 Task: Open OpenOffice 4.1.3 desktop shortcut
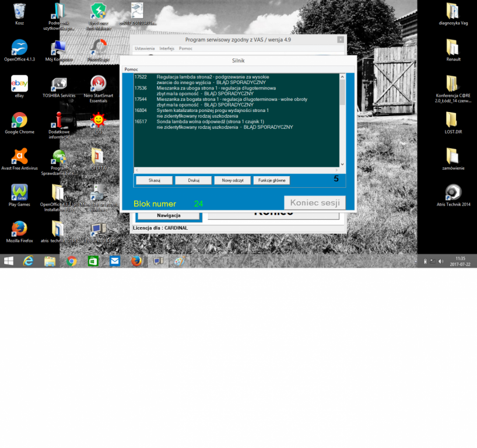point(19,50)
